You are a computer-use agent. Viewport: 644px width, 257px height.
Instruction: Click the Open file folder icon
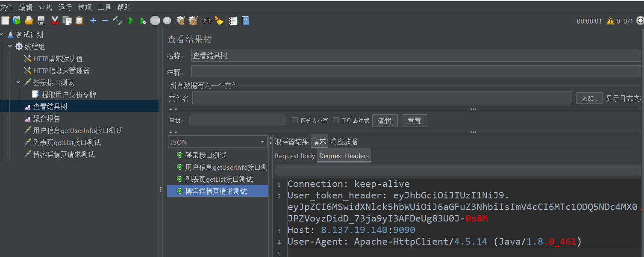[29, 21]
